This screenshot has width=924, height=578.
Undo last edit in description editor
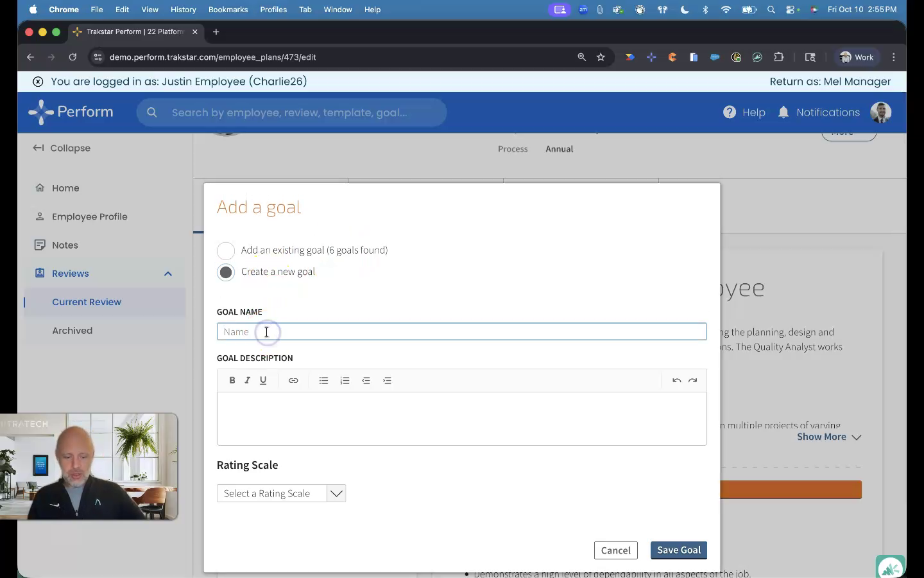point(676,380)
